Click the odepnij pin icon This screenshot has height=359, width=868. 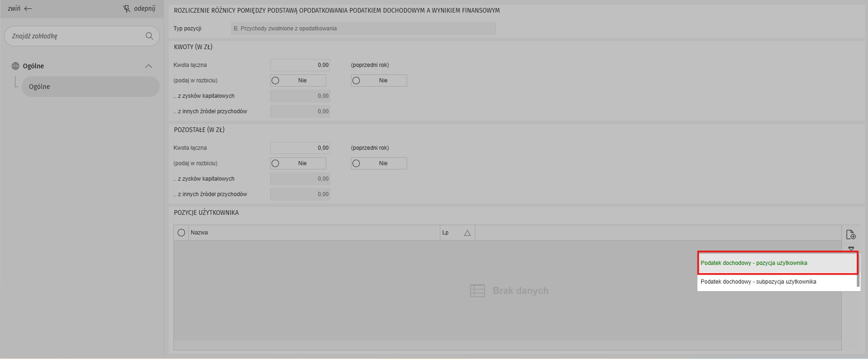[x=127, y=8]
